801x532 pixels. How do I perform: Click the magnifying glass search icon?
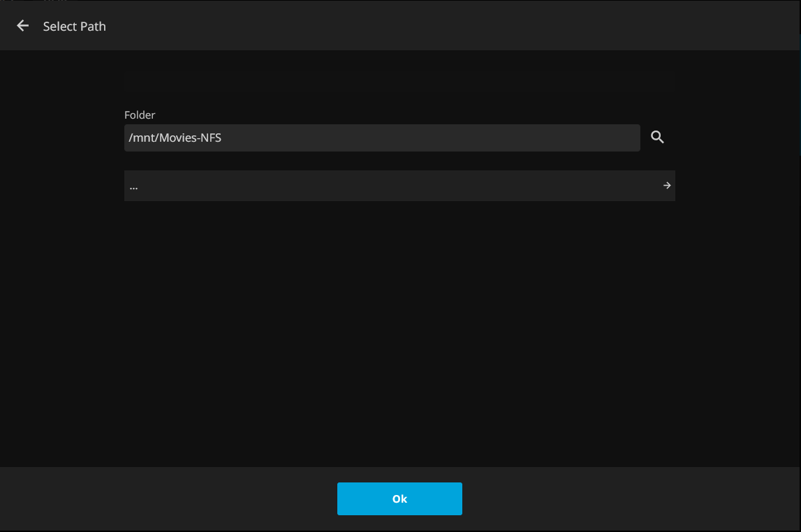[x=657, y=138]
